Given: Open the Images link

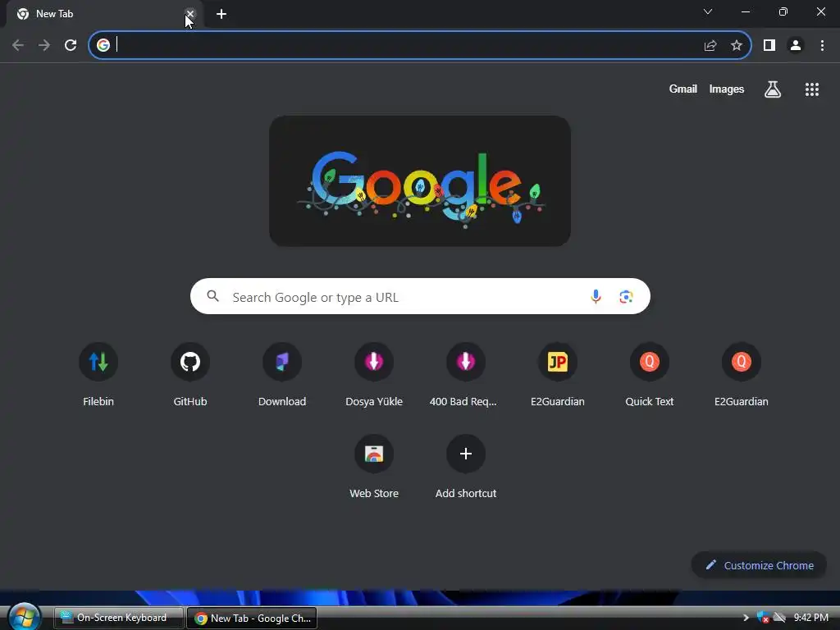Looking at the screenshot, I should click(727, 89).
